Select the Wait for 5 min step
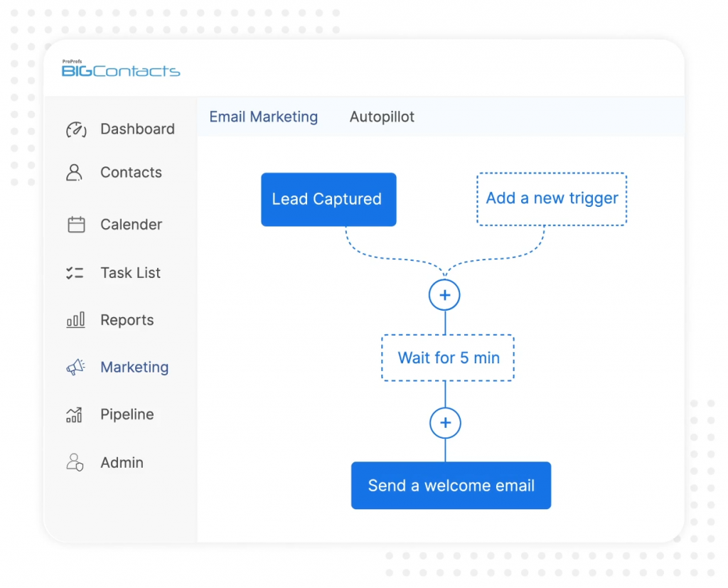728x588 pixels. [448, 358]
